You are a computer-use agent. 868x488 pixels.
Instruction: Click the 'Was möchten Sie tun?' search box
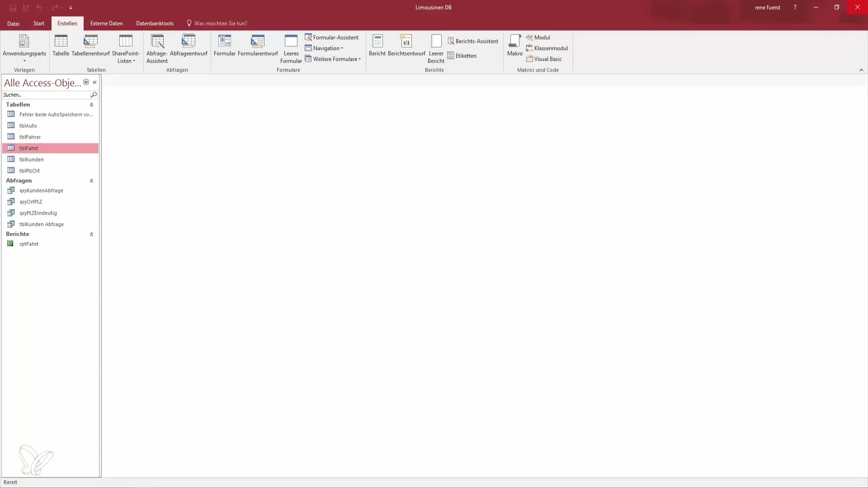pos(217,23)
